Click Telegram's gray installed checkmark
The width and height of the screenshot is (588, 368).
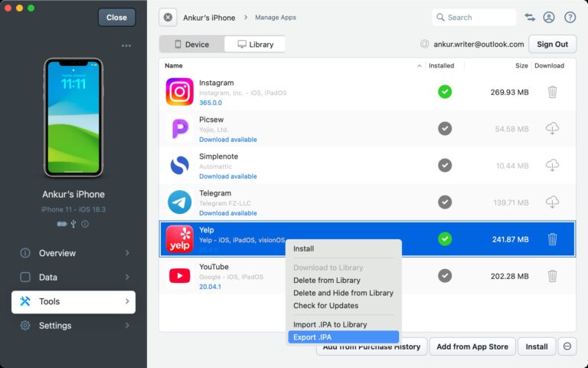[x=445, y=202]
